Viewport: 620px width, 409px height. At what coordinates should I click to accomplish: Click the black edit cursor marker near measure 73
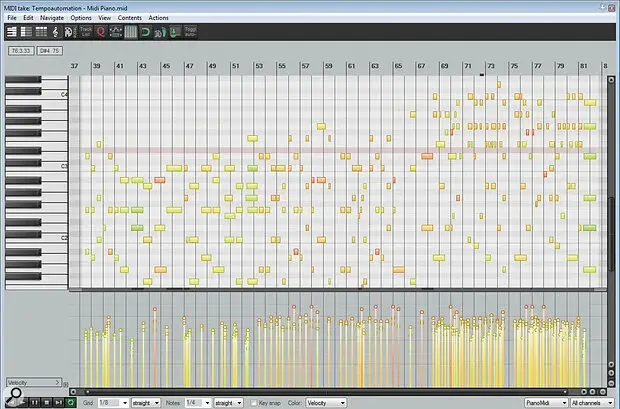pos(482,74)
